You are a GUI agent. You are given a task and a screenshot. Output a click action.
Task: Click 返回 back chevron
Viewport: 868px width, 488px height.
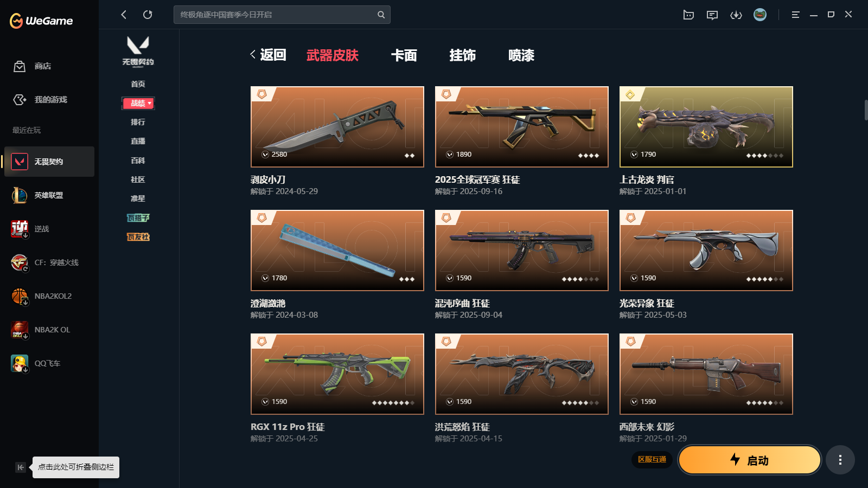pyautogui.click(x=267, y=55)
